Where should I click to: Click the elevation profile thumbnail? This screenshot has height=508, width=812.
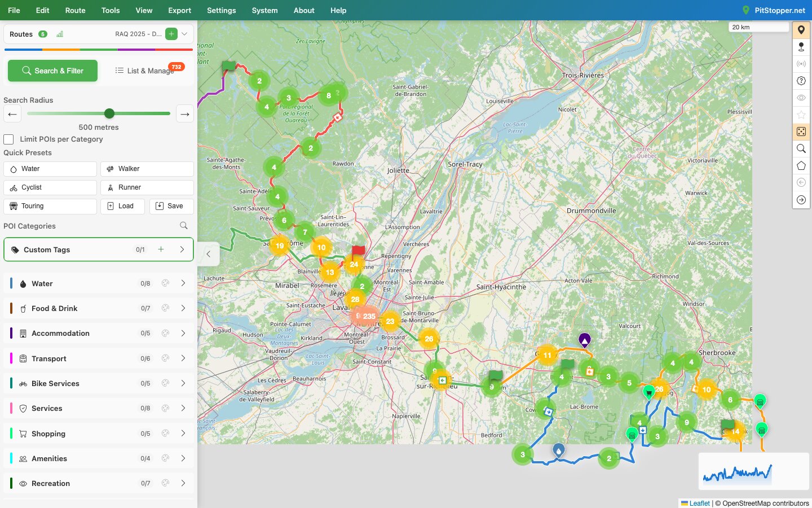[x=754, y=471]
